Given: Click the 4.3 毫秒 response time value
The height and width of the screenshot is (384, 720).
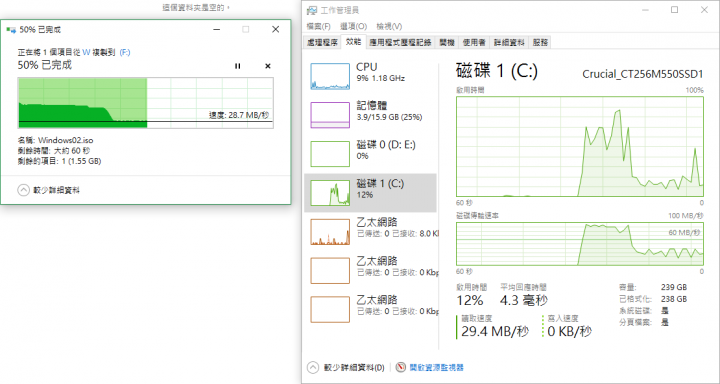Looking at the screenshot, I should [x=523, y=301].
